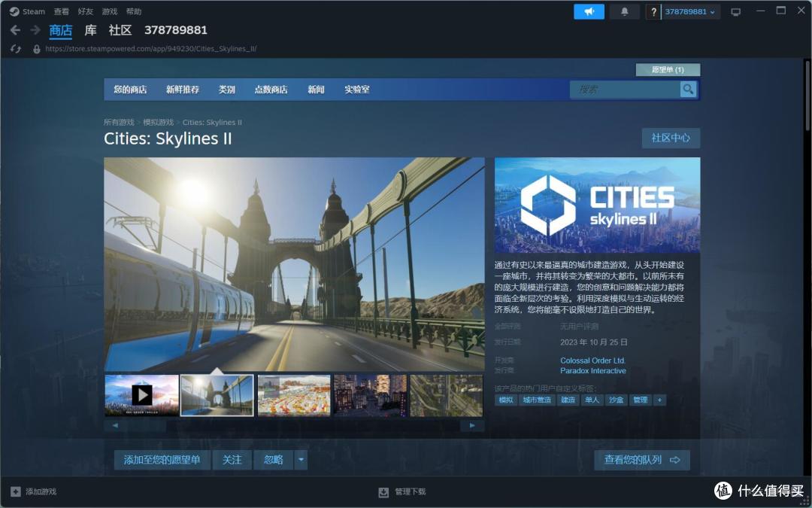
Task: Select the aerial highway thumbnail
Action: tap(446, 396)
